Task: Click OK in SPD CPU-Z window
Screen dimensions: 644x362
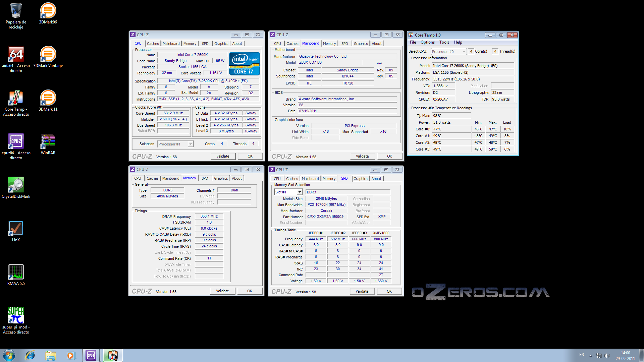Action: pos(389,291)
